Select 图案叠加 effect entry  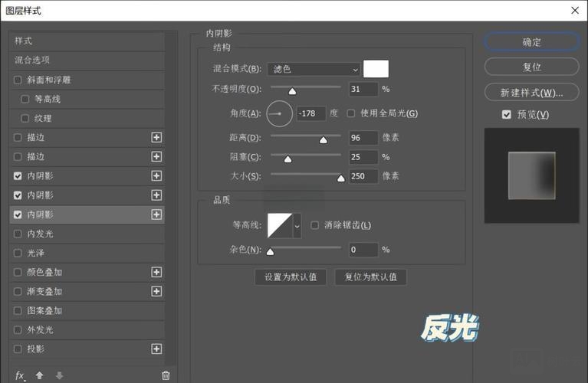pos(87,311)
